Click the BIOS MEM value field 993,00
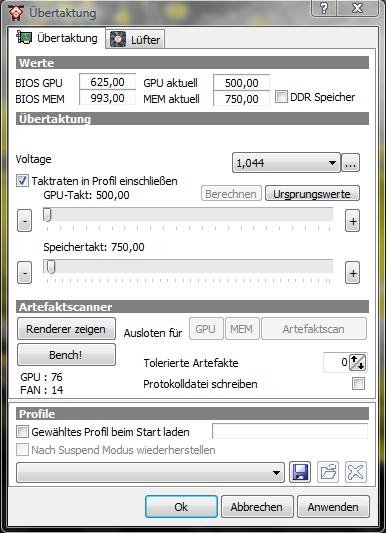The image size is (387, 533). pos(107,98)
